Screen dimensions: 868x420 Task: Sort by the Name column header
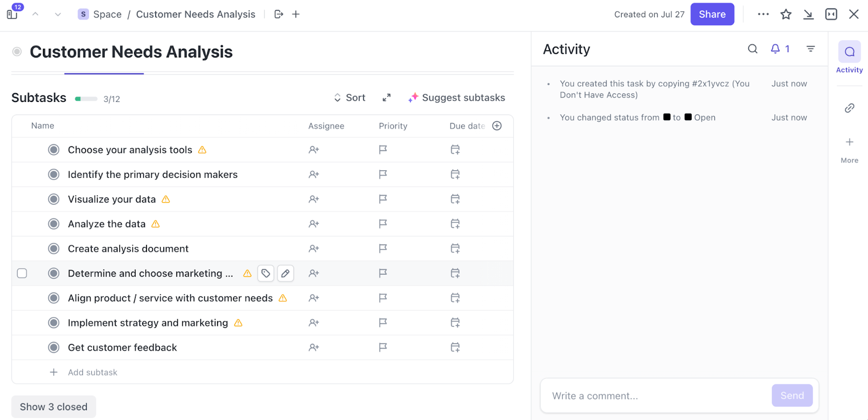coord(43,126)
